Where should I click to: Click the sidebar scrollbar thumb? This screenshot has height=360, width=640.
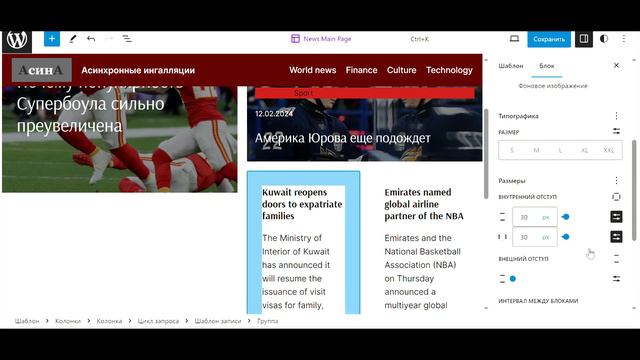click(634, 190)
